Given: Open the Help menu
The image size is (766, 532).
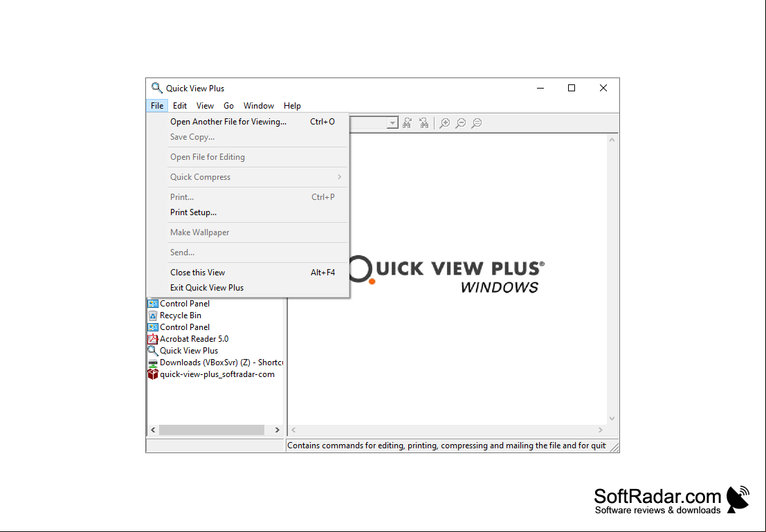Looking at the screenshot, I should coord(292,106).
